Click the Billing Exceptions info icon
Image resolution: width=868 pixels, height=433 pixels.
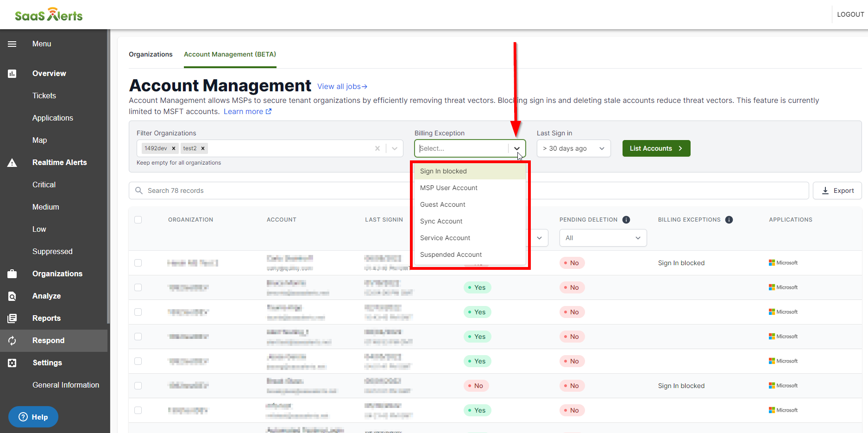pos(729,220)
